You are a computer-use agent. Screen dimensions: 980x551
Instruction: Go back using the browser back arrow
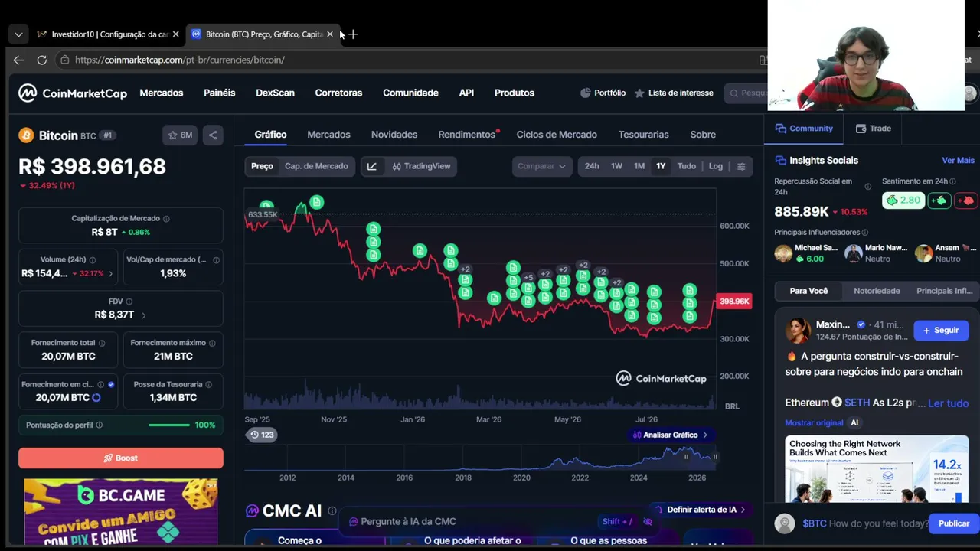pos(18,60)
